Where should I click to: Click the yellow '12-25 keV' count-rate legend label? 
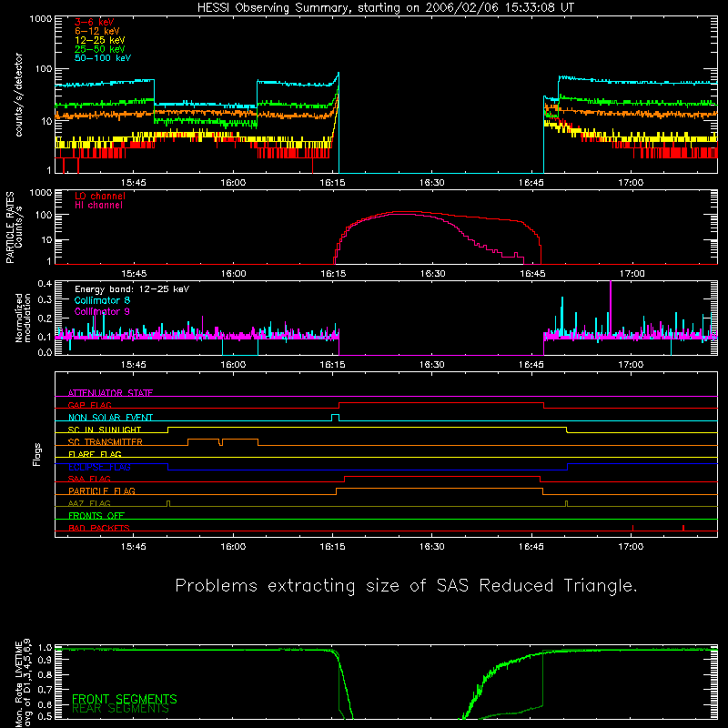click(100, 40)
